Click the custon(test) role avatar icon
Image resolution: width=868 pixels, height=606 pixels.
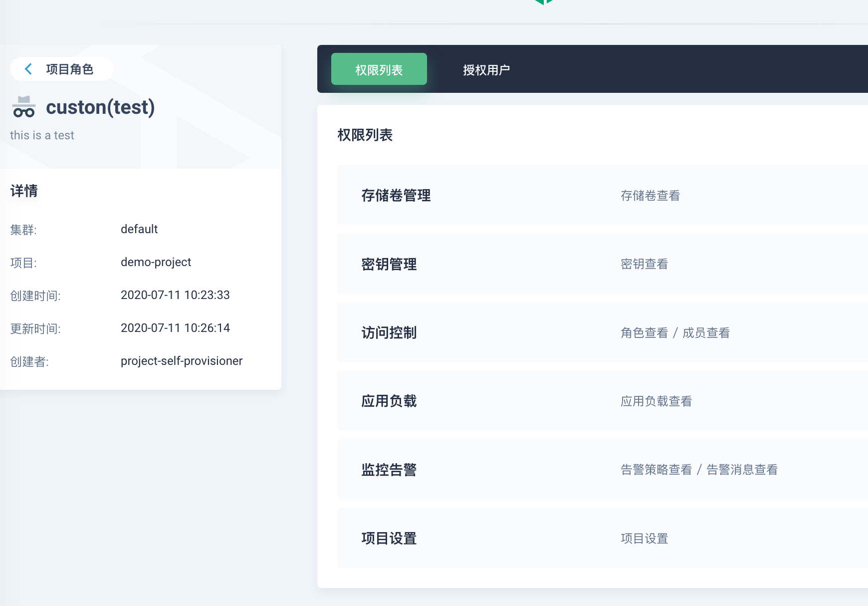tap(24, 106)
